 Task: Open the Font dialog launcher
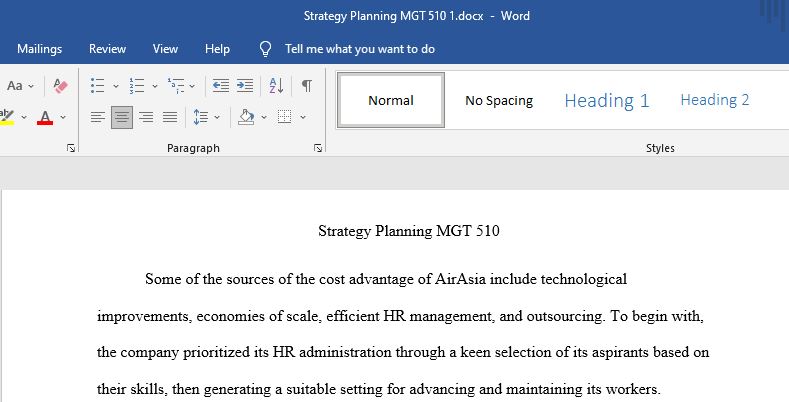pyautogui.click(x=71, y=148)
